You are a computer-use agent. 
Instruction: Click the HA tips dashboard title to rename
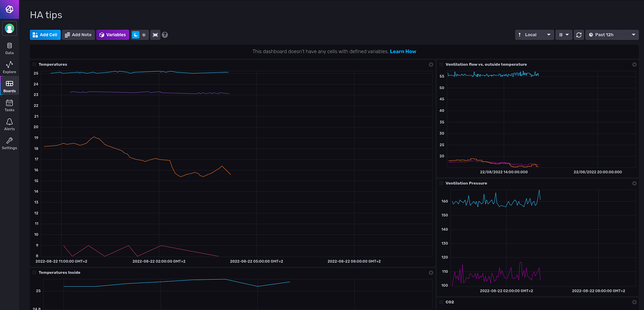tap(45, 15)
